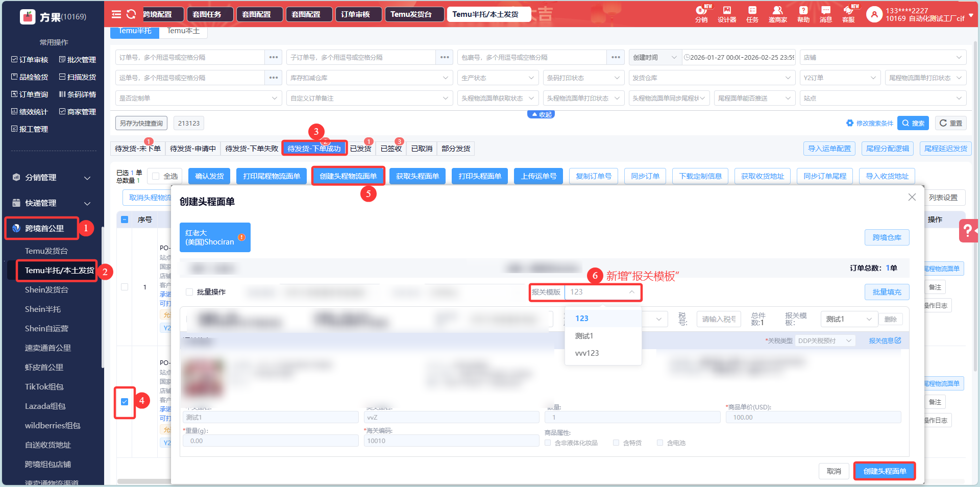Viewport: 980px width, 487px height.
Task: Click the 批量填充 button
Action: pyautogui.click(x=887, y=292)
